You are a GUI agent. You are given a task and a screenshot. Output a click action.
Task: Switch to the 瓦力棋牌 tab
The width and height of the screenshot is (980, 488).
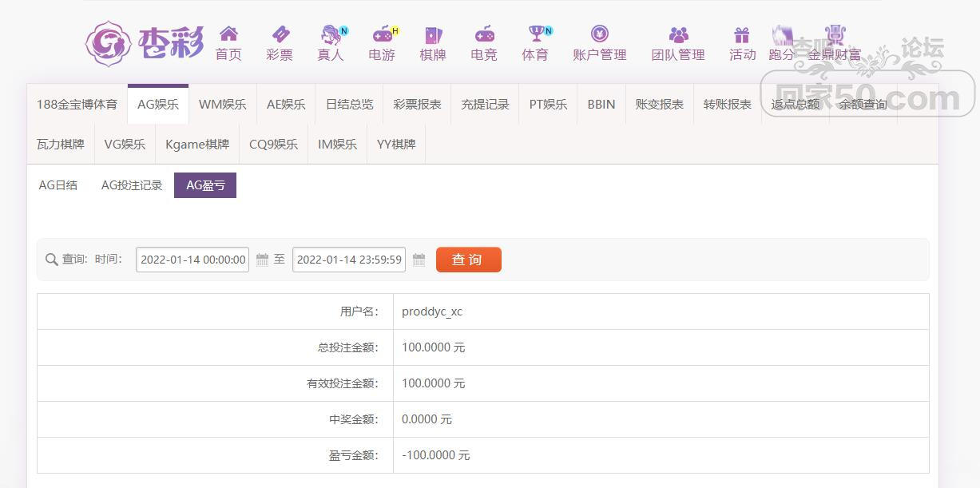pyautogui.click(x=61, y=145)
